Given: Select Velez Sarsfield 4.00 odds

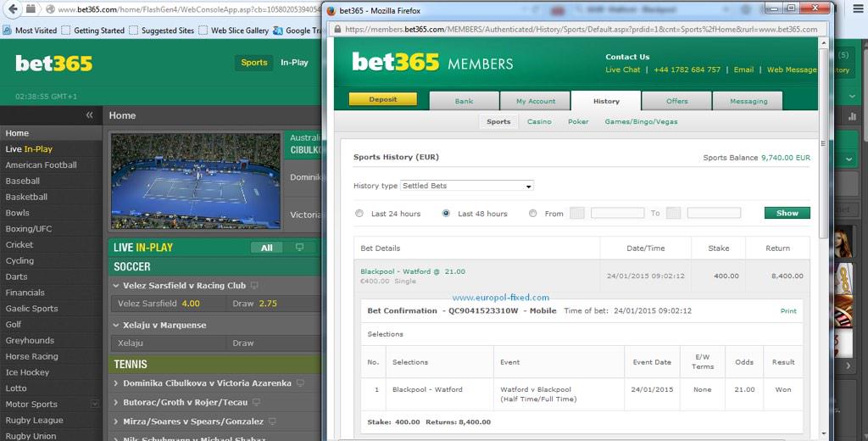Looking at the screenshot, I should pos(169,304).
